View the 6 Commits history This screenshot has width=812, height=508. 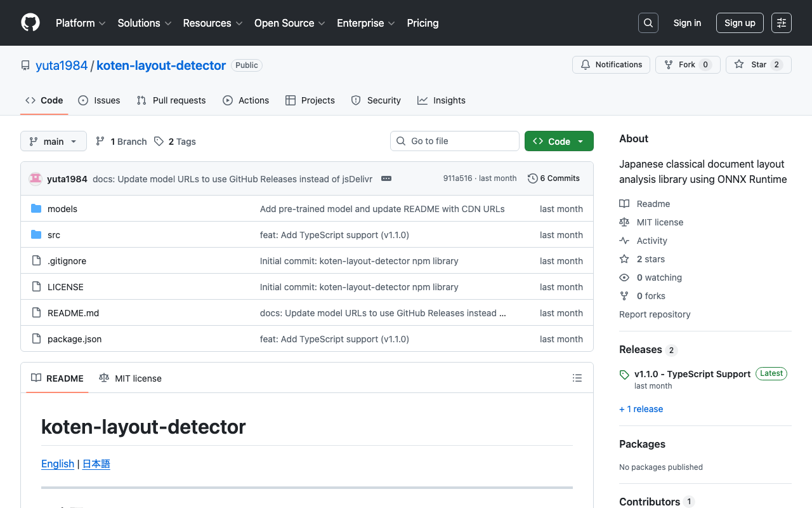coord(553,178)
